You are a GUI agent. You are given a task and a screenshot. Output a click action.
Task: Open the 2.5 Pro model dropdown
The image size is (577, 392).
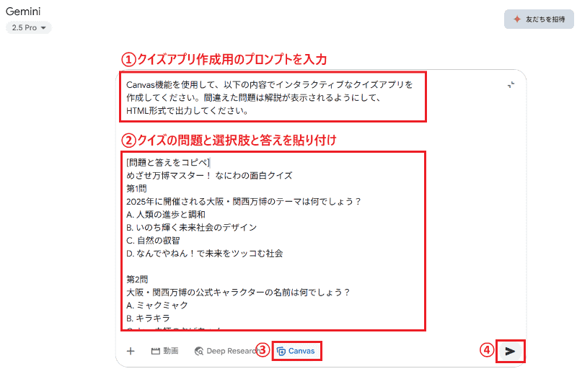point(29,27)
